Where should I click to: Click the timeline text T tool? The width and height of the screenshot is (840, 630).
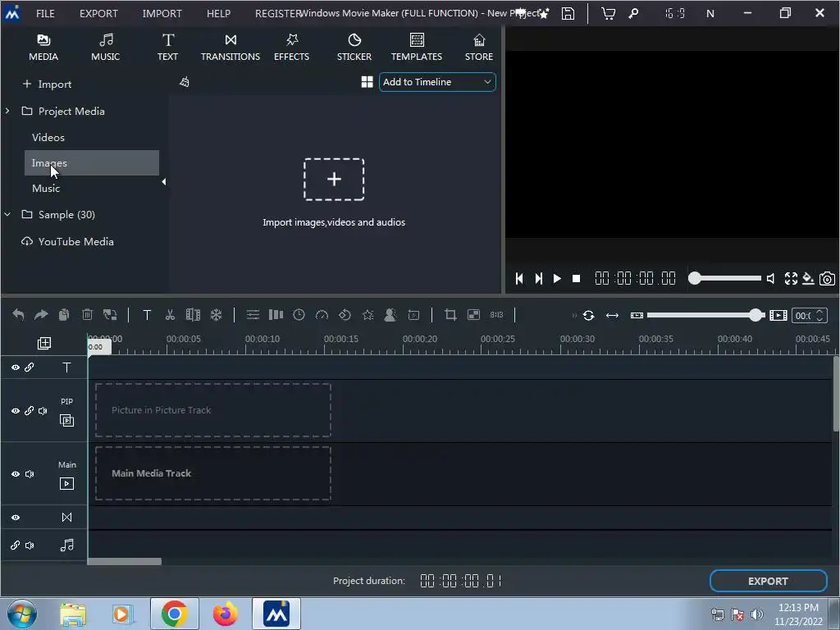(x=147, y=315)
